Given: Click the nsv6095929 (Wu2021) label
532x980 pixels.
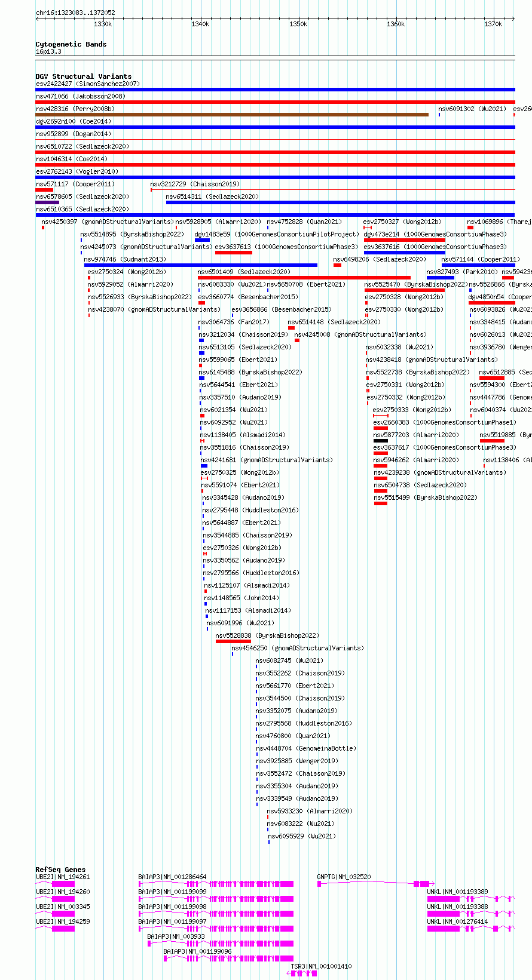Looking at the screenshot, I should click(x=302, y=836).
